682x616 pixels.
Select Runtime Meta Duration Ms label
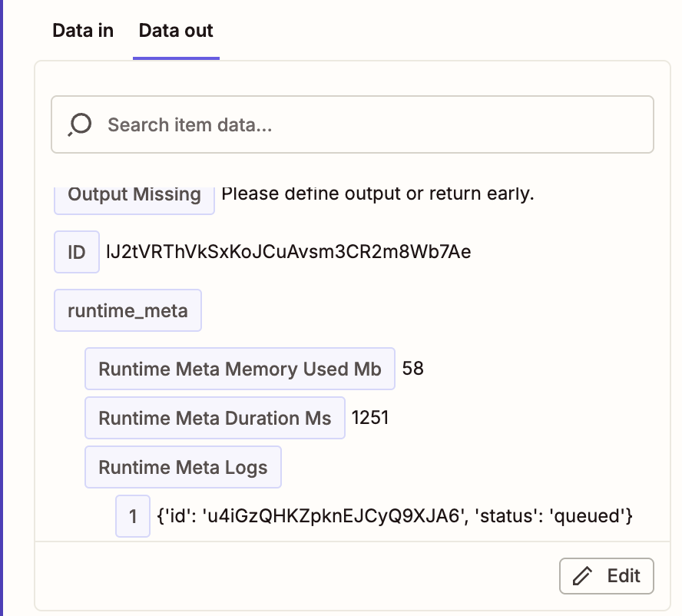(215, 419)
